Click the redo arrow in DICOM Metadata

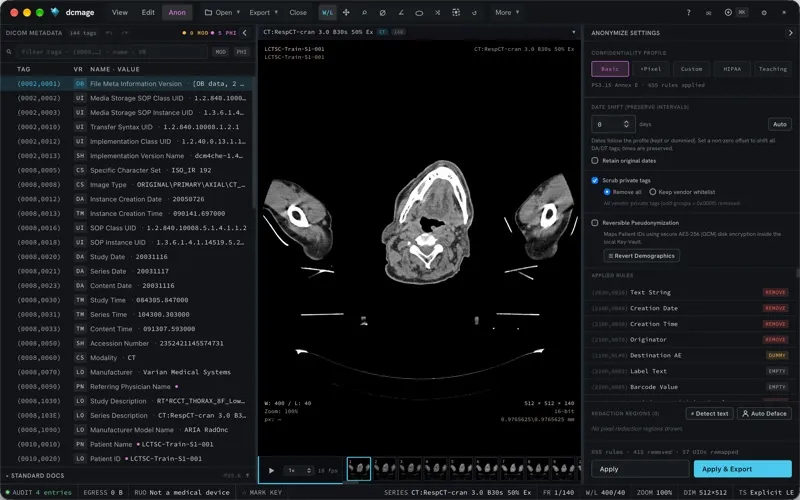pyautogui.click(x=124, y=33)
